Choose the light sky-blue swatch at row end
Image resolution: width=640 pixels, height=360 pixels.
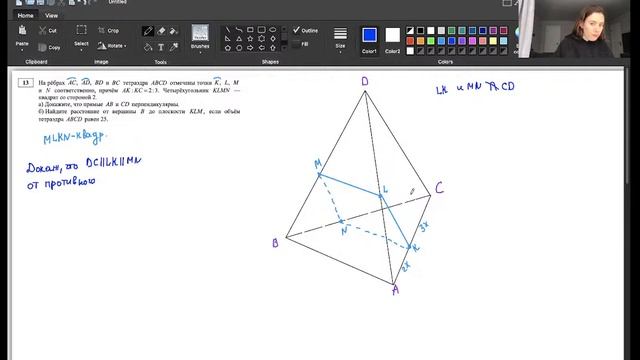coord(504,41)
